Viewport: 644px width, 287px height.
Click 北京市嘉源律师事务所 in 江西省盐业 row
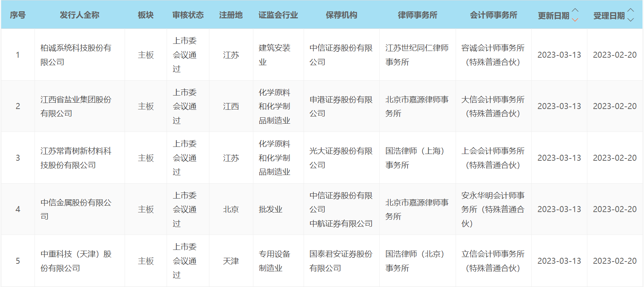(417, 106)
